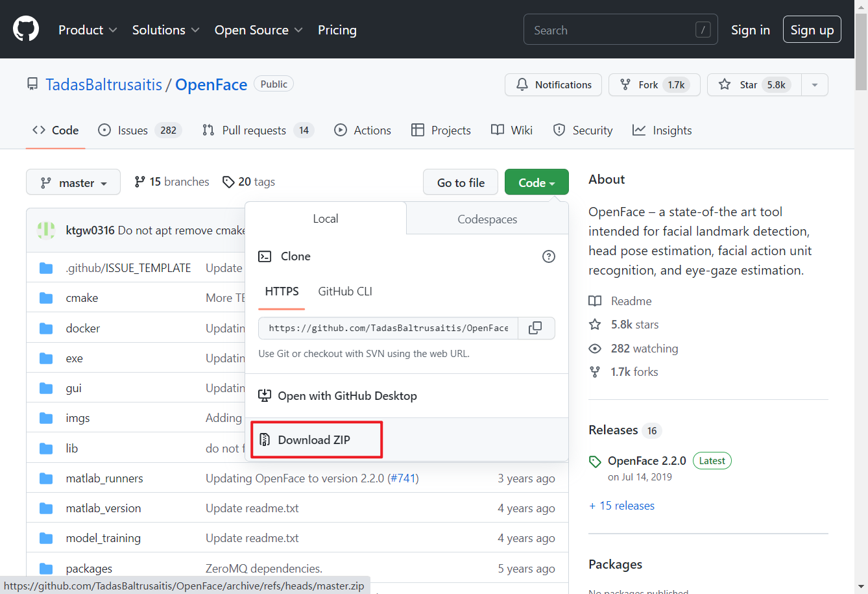
Task: Click the GitHub Octocat logo
Action: pyautogui.click(x=26, y=29)
